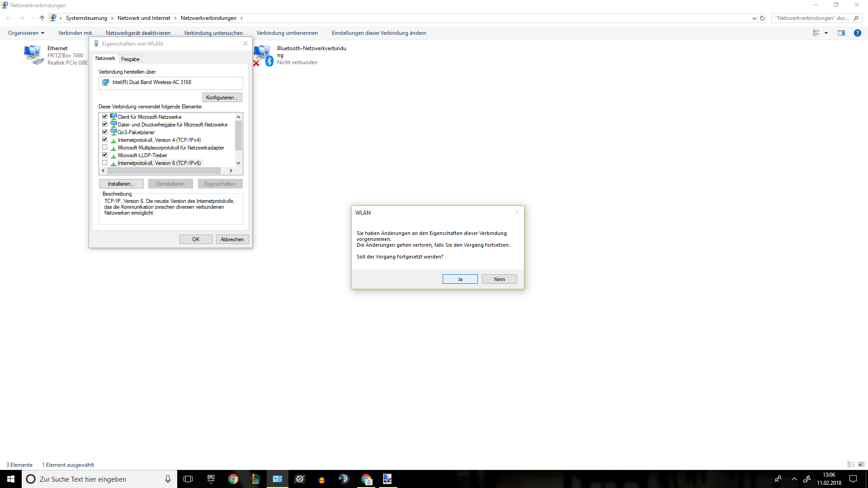Go up one folder level arrow
This screenshot has width=868, height=488.
click(42, 18)
